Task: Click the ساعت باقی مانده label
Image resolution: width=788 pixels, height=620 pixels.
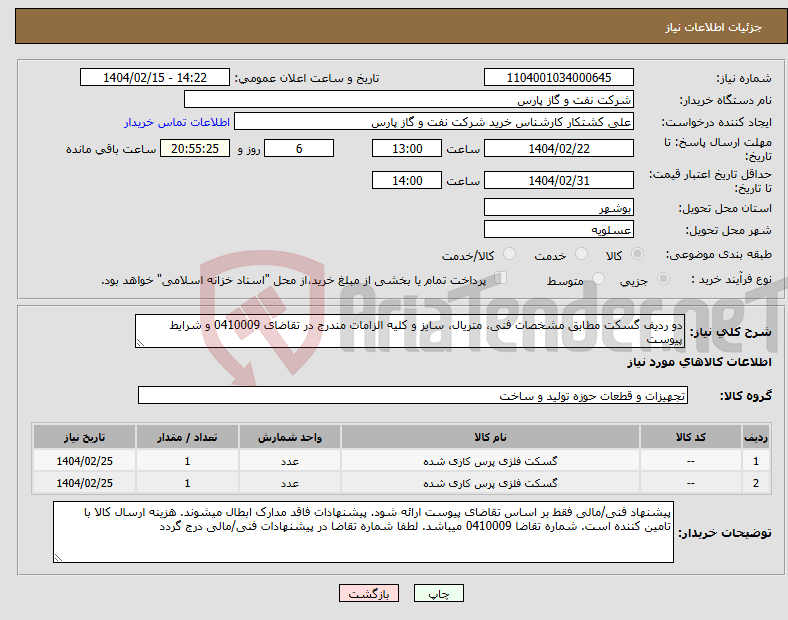Action: (111, 149)
